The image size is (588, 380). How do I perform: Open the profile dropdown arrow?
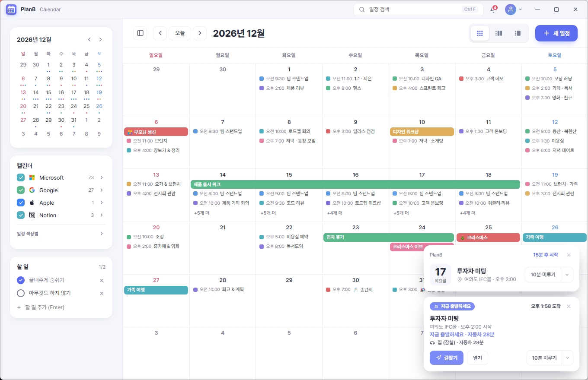pyautogui.click(x=521, y=9)
